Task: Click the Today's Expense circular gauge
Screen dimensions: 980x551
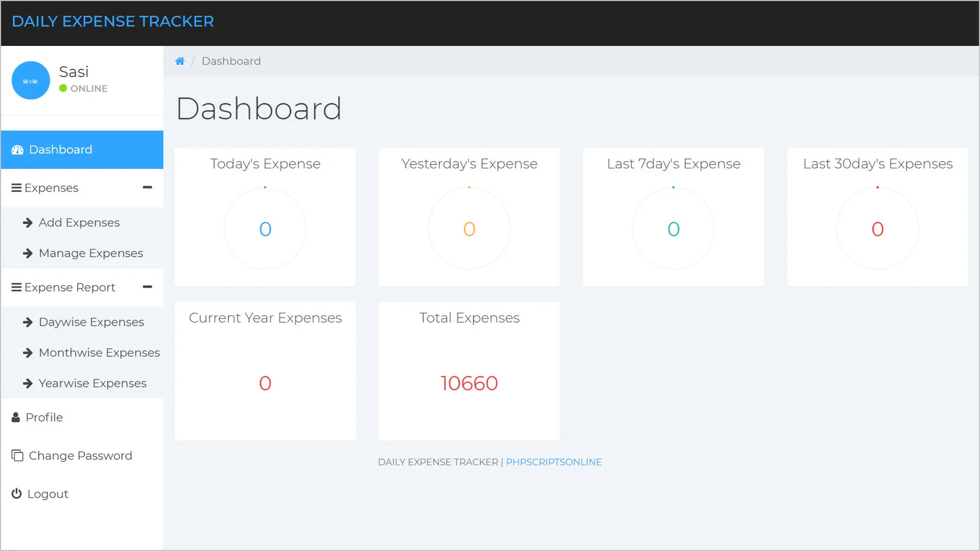Action: (265, 228)
